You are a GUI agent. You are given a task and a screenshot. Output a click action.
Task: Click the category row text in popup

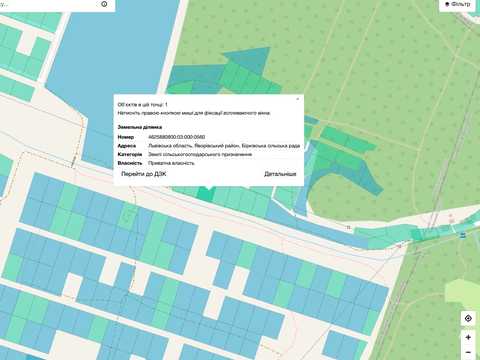[200, 154]
